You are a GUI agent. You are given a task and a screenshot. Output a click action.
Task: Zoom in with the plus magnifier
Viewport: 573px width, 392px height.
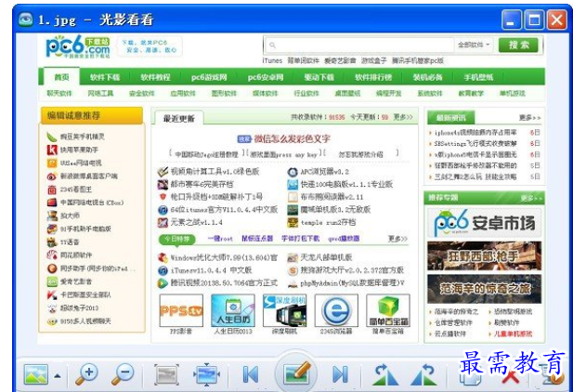pos(86,374)
